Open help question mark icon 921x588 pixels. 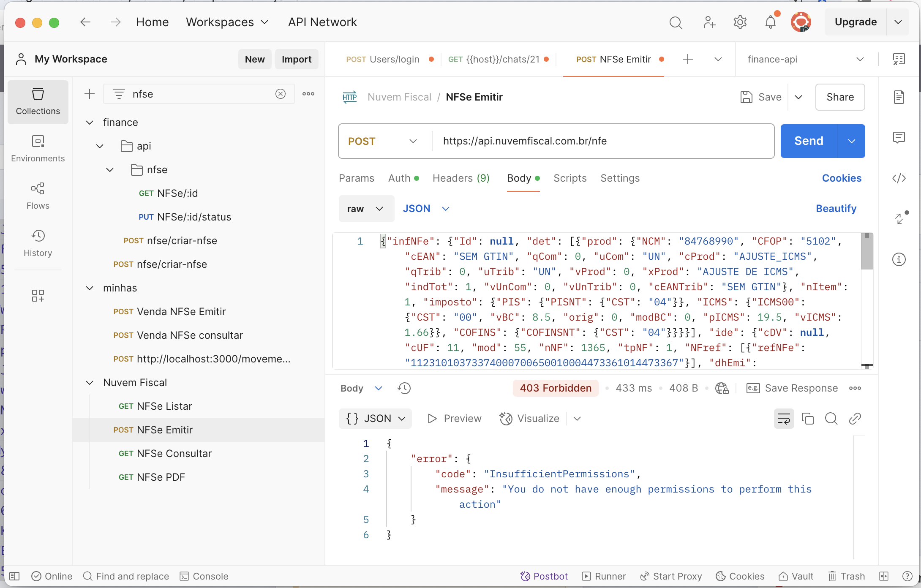907,576
